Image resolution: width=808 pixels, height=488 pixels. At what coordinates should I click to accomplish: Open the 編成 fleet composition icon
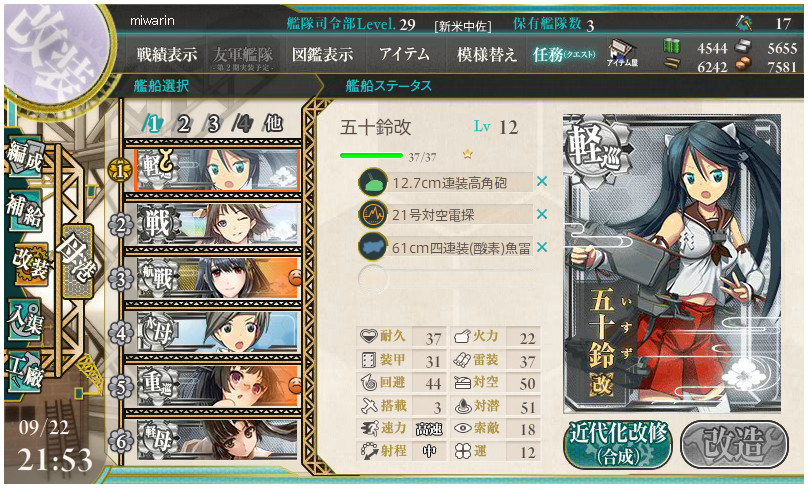coord(25,158)
